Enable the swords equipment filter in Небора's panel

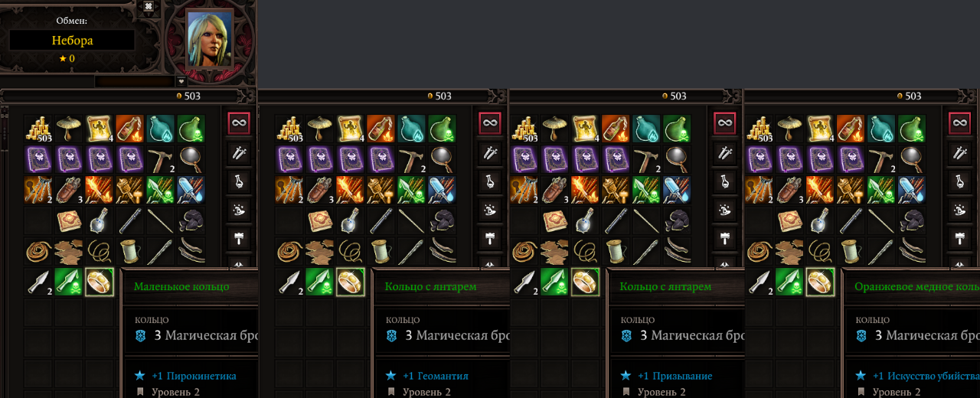click(x=238, y=152)
